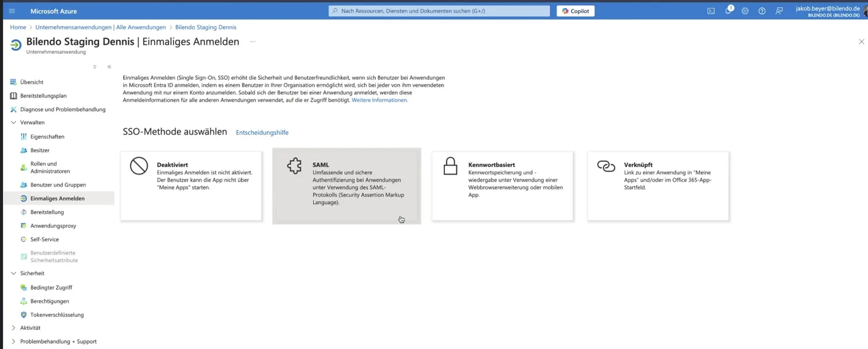Click the Copilot button
The image size is (868, 349).
(x=576, y=11)
